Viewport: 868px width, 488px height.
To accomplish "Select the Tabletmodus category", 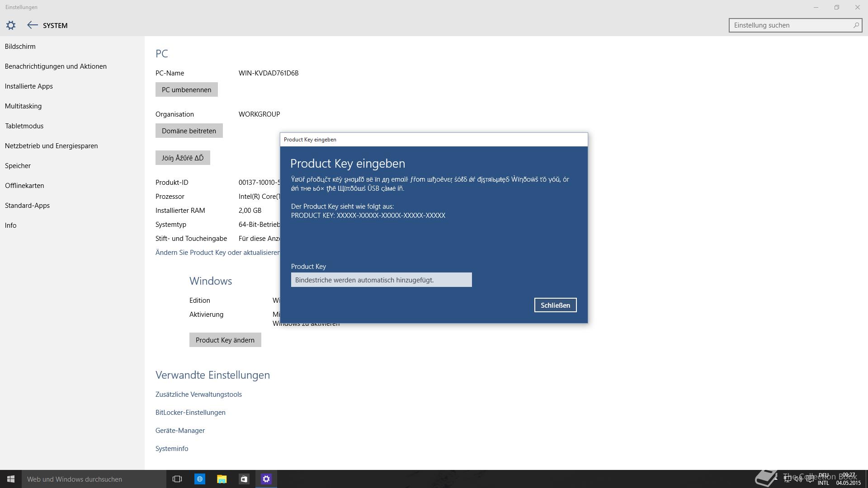I will (x=24, y=126).
